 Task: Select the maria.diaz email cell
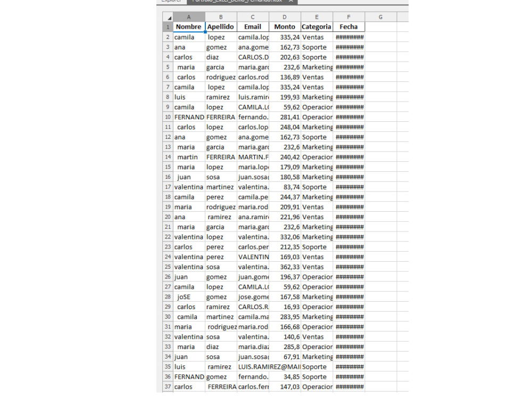tap(253, 347)
